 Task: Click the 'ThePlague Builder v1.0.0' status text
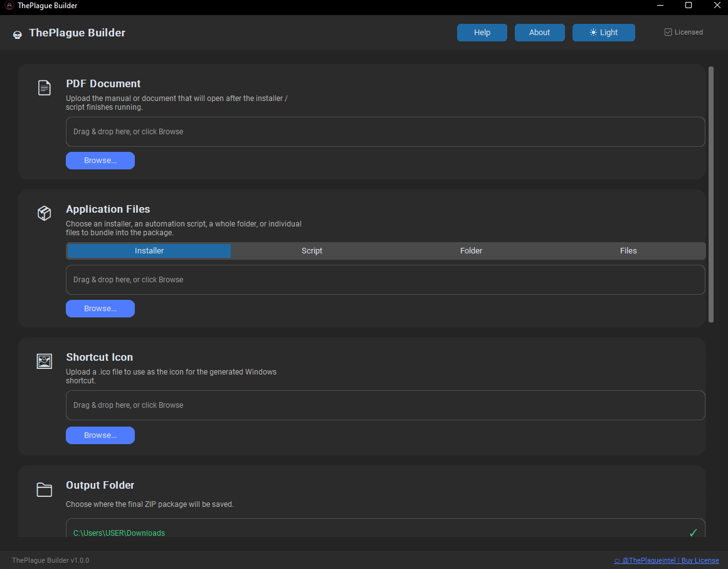[x=51, y=560]
